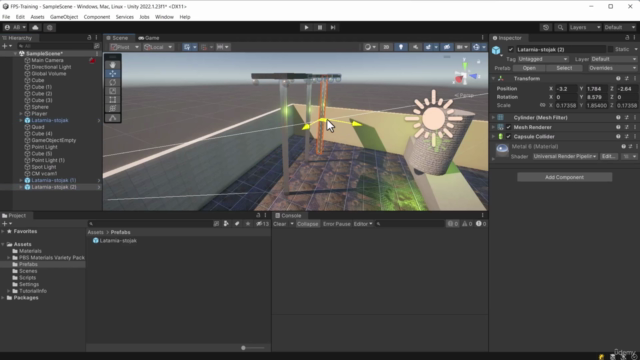Click Metal 6 material preview thumbnail
640x360 pixels.
502,150
